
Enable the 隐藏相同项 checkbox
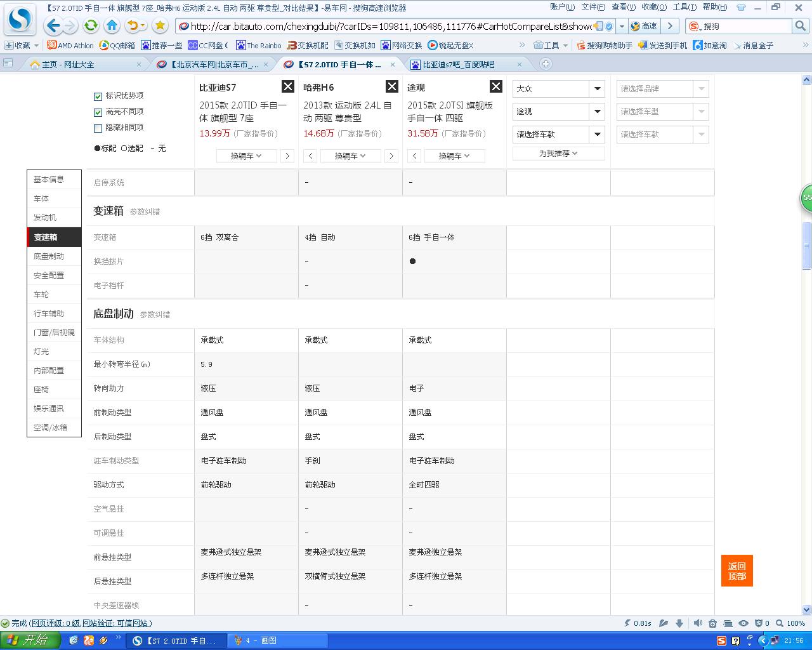pos(98,128)
